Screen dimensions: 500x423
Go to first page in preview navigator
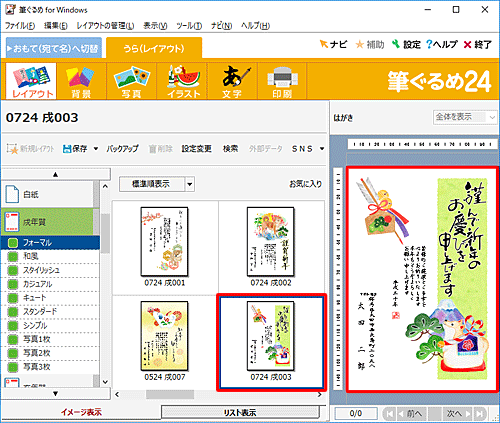388,414
